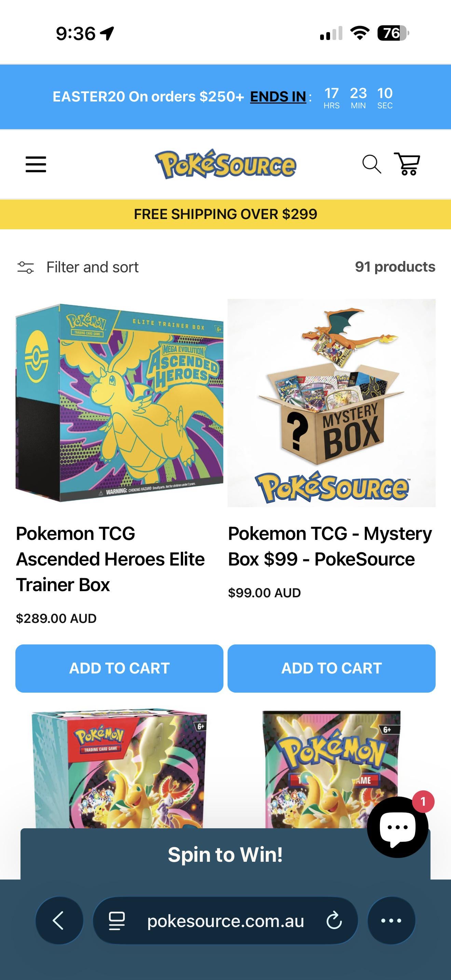Image resolution: width=451 pixels, height=980 pixels.
Task: View the Mystery Box product image
Action: click(x=331, y=403)
